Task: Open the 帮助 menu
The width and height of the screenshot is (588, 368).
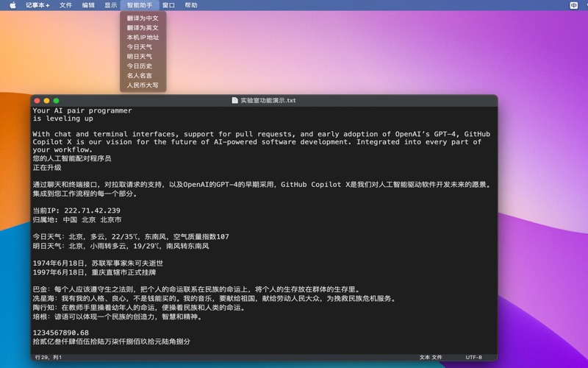Action: (191, 5)
